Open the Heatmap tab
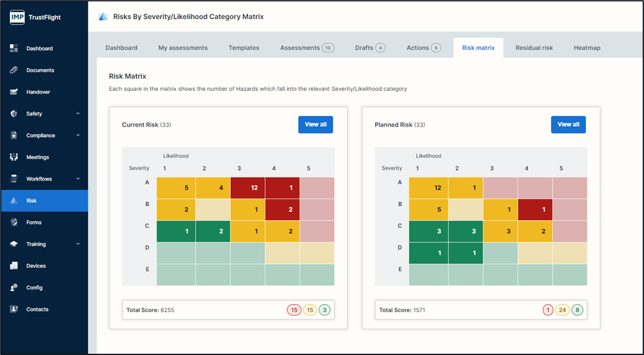The image size is (644, 355). click(x=587, y=48)
